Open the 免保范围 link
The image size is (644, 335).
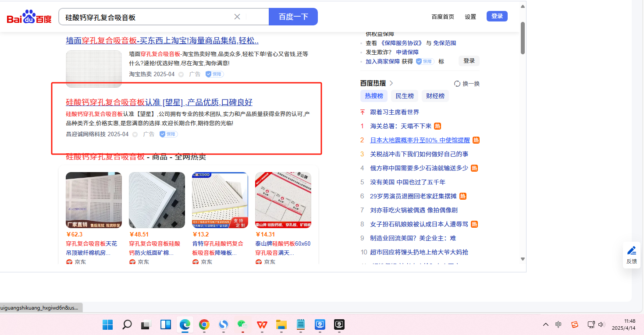click(x=445, y=43)
